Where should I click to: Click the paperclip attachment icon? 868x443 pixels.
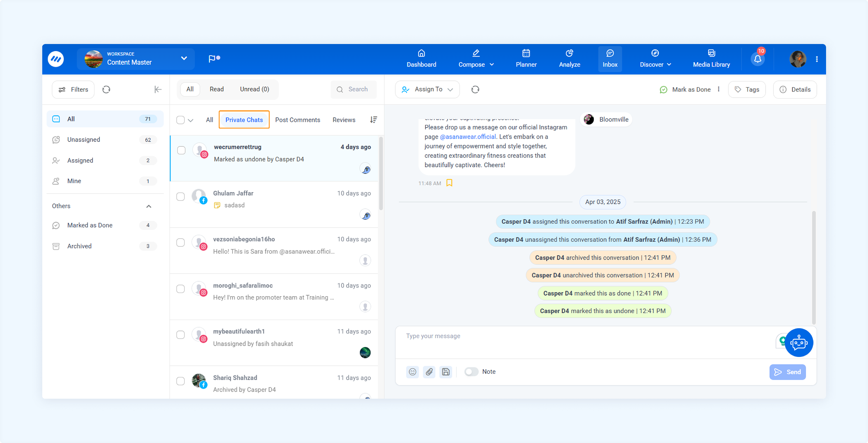click(x=429, y=372)
